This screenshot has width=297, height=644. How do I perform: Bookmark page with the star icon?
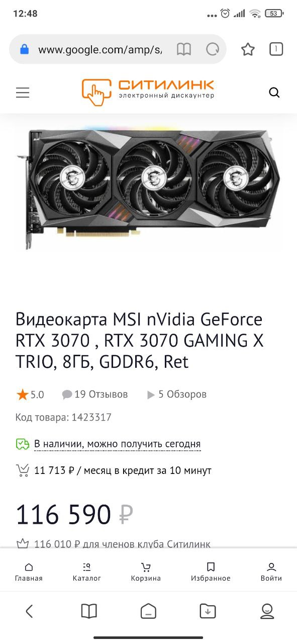point(248,49)
